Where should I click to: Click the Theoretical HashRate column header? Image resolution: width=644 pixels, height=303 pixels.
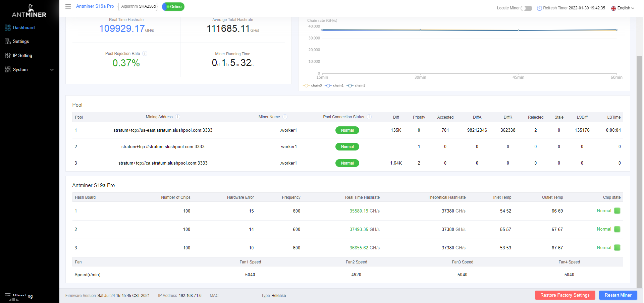tap(446, 197)
